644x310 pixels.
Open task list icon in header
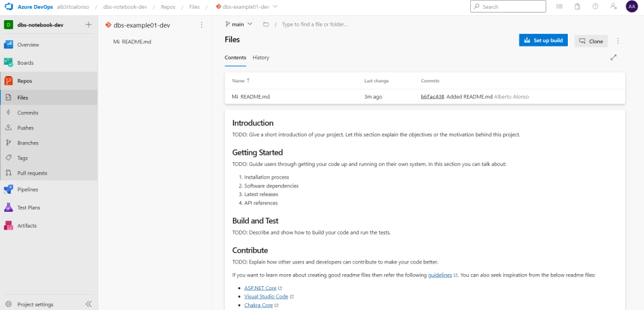tap(560, 6)
